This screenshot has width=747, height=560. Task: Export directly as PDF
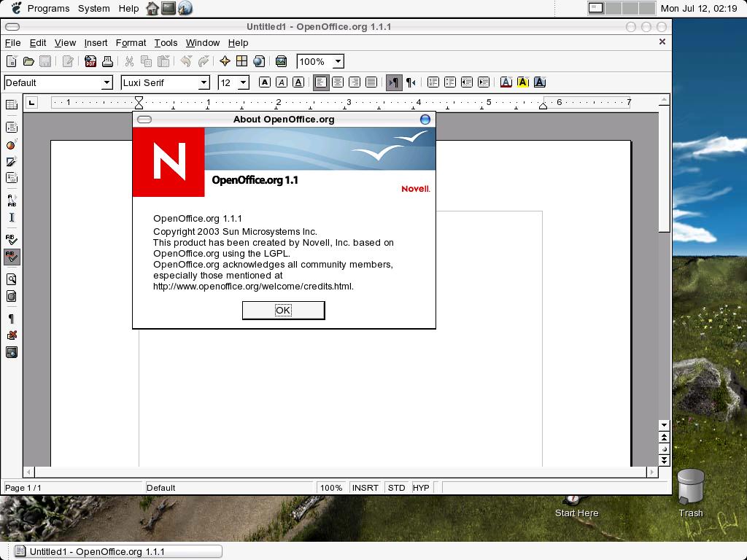click(x=90, y=61)
